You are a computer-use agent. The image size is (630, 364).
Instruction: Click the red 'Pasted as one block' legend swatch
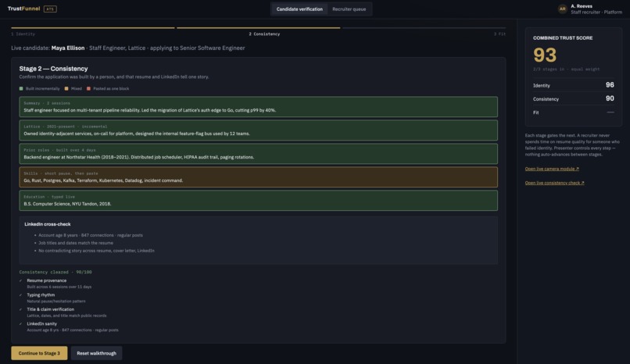pos(88,89)
